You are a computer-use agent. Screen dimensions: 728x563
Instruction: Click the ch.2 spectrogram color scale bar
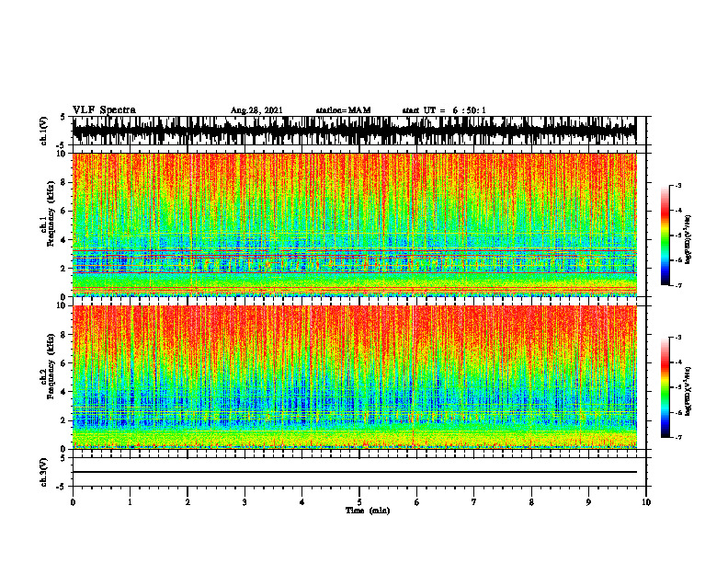(x=665, y=387)
